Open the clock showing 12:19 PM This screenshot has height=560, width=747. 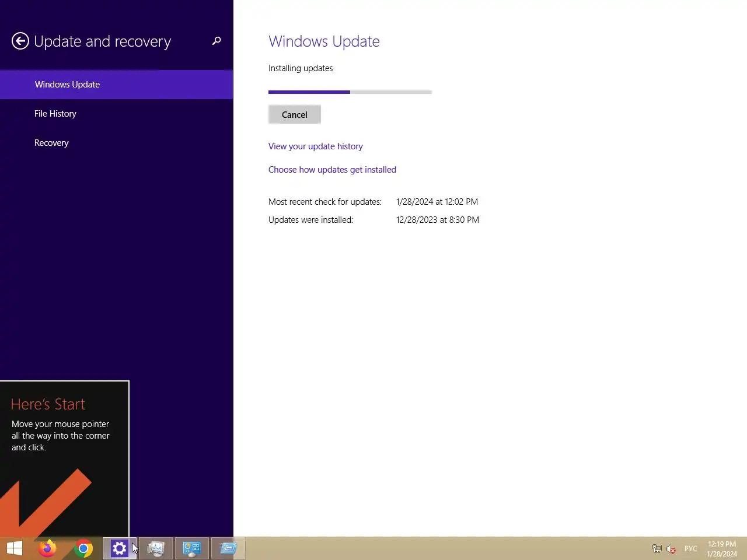point(722,549)
